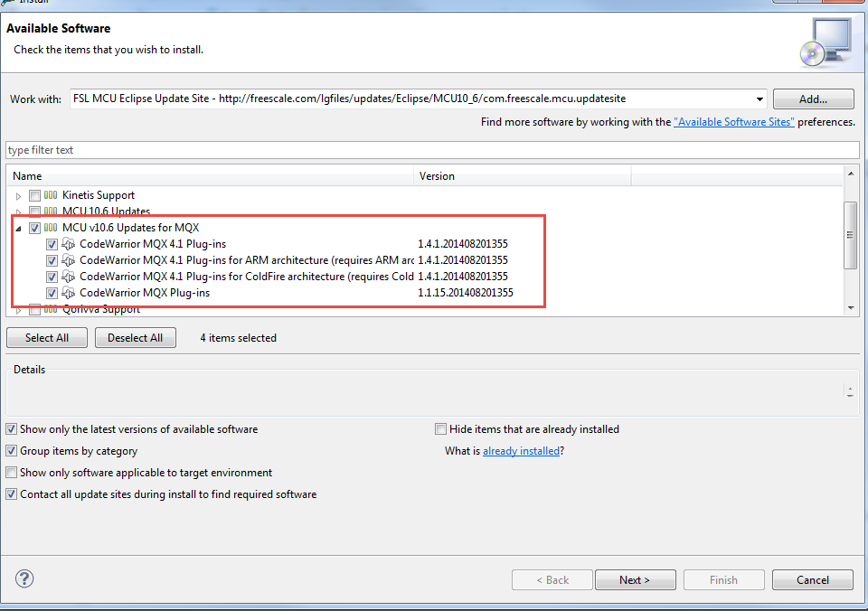The image size is (868, 611).
Task: Select the CodeWarrior MQX 4.1 Plug-ins row
Action: 153,244
